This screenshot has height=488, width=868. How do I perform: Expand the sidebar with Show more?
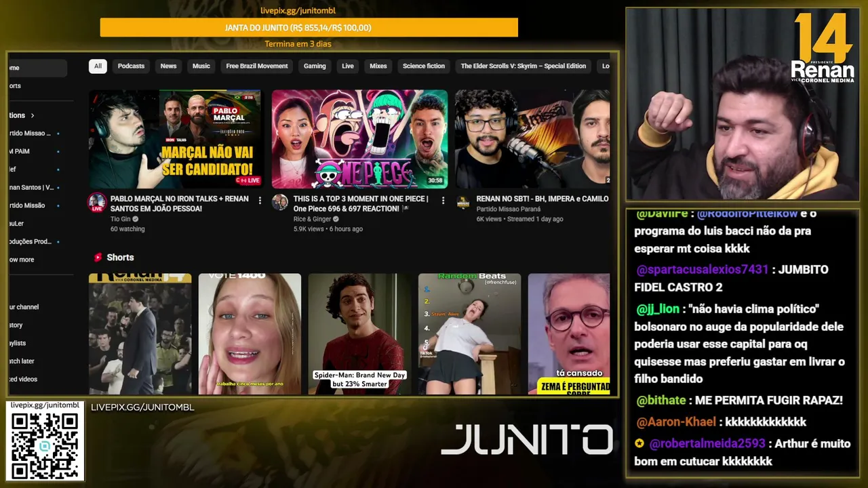pos(22,260)
